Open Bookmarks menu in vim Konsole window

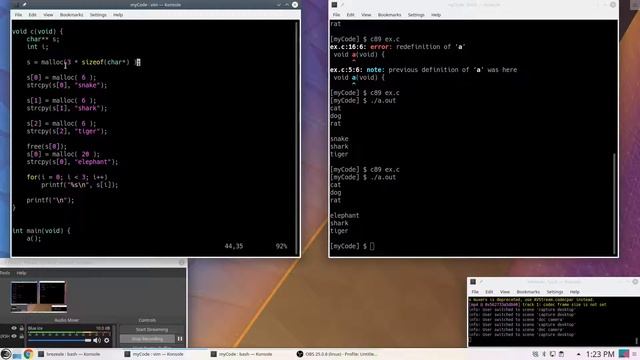[x=71, y=15]
